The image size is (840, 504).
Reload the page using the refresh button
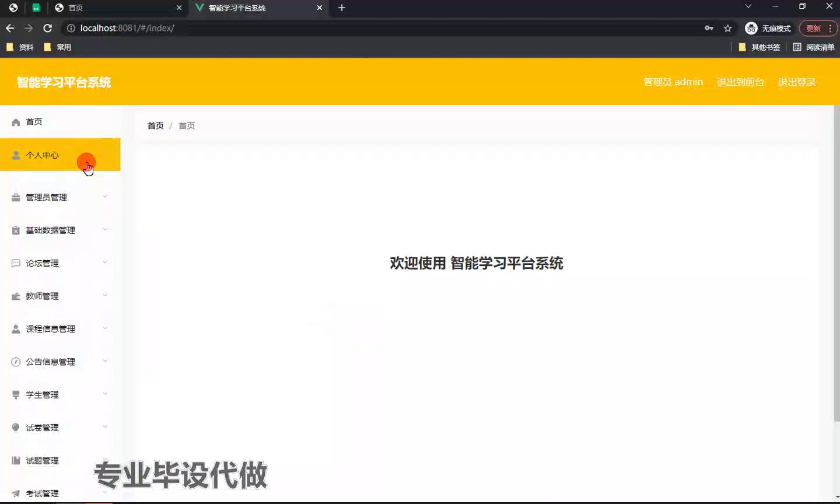point(48,28)
